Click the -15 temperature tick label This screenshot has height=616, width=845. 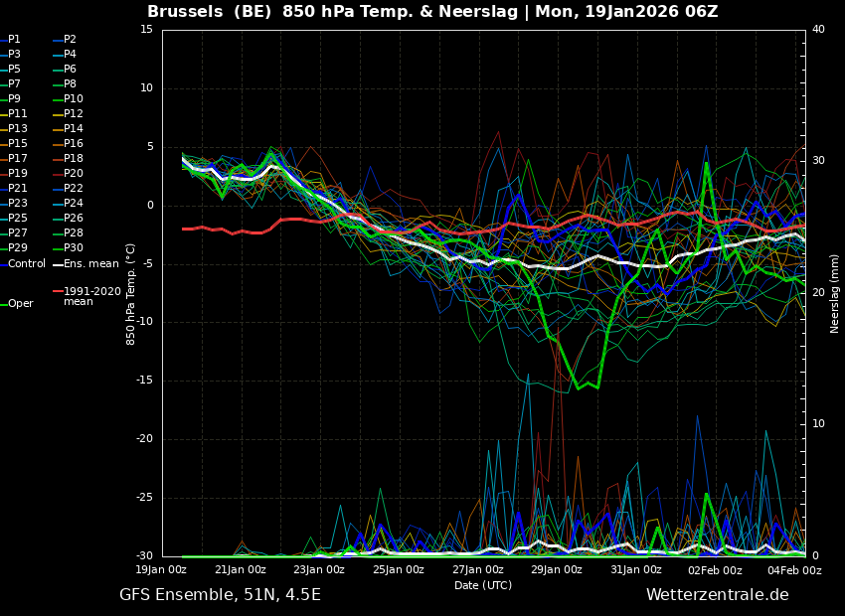145,381
